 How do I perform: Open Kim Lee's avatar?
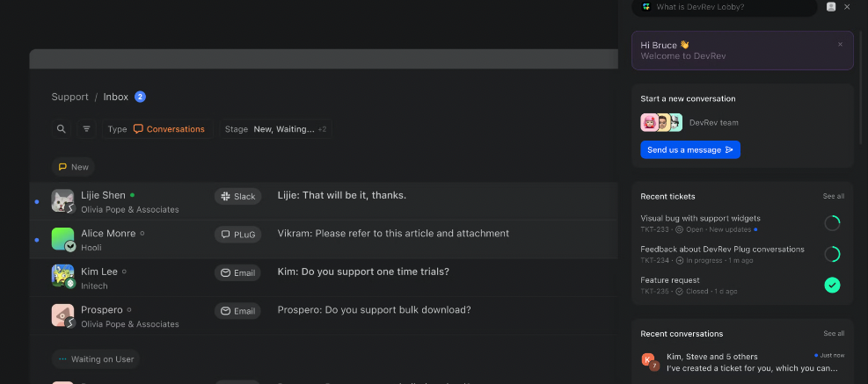point(62,276)
